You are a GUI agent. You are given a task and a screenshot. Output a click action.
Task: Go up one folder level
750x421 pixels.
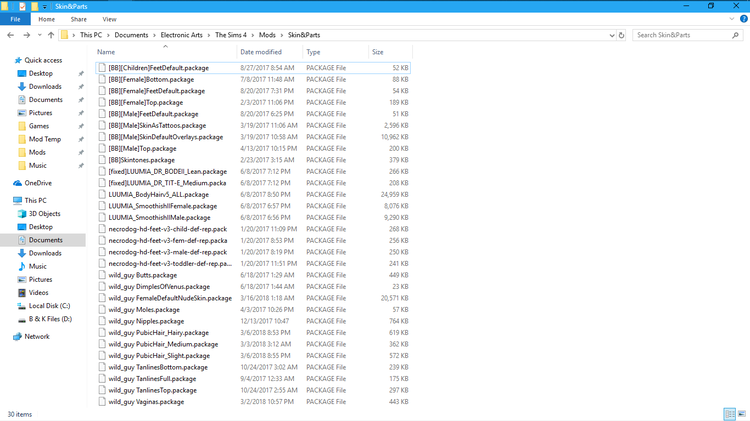pos(51,35)
